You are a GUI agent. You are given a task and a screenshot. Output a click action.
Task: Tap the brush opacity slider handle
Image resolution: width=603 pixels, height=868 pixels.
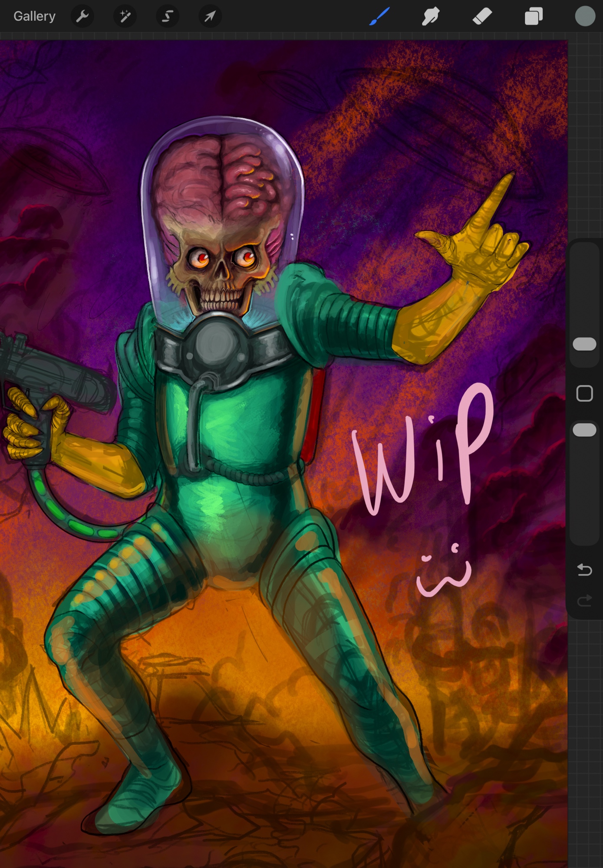(584, 430)
